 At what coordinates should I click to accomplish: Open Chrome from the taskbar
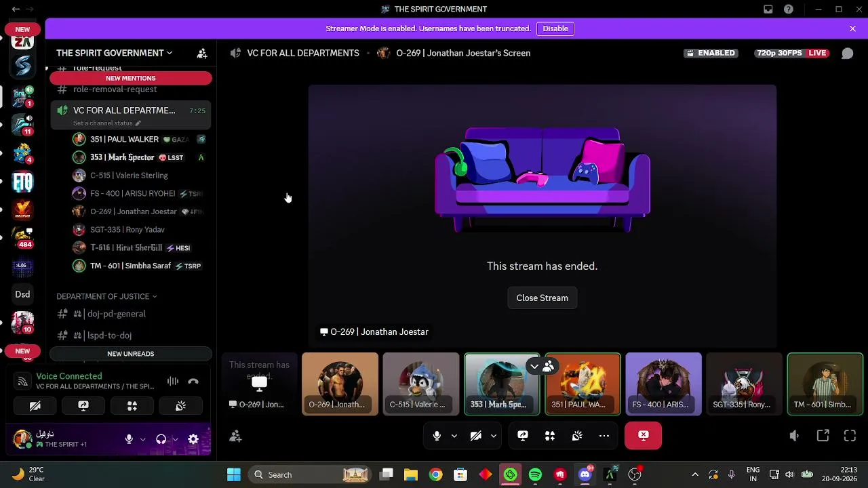click(435, 474)
